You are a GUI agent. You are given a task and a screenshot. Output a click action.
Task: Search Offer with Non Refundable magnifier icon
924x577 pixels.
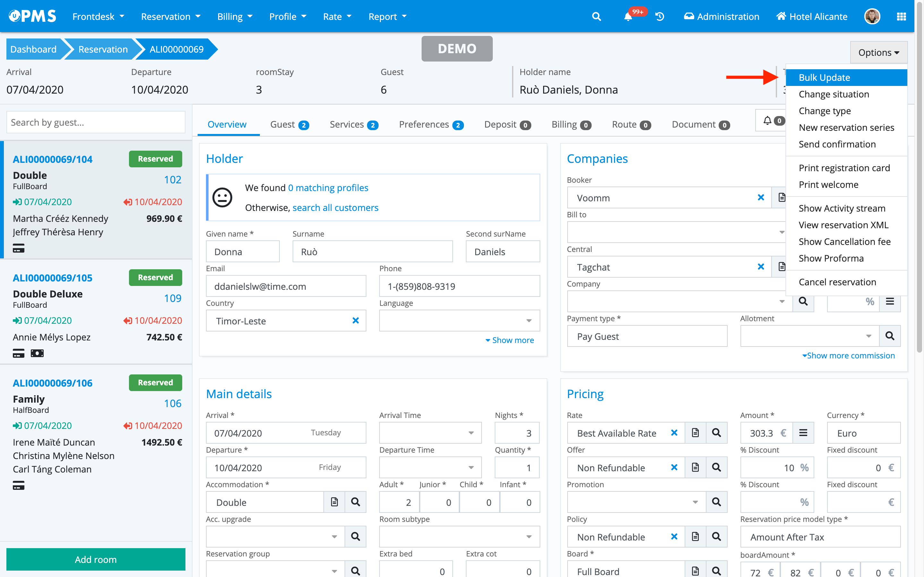[716, 467]
